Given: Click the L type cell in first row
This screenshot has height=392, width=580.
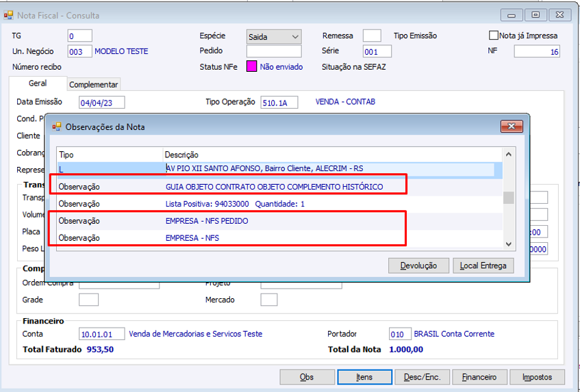Looking at the screenshot, I should pos(110,169).
